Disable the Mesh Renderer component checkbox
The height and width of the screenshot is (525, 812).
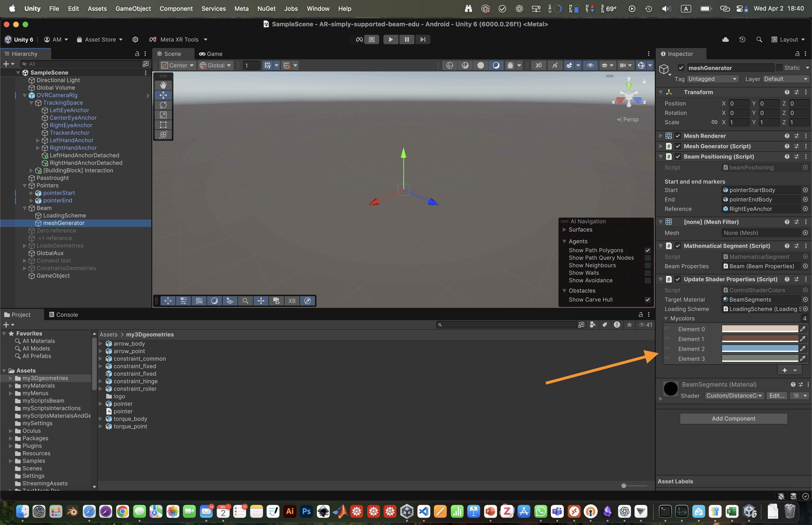tap(678, 136)
